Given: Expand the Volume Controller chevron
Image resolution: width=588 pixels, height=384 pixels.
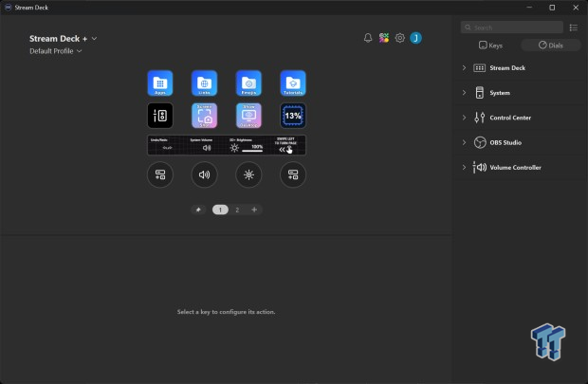Looking at the screenshot, I should click(465, 167).
